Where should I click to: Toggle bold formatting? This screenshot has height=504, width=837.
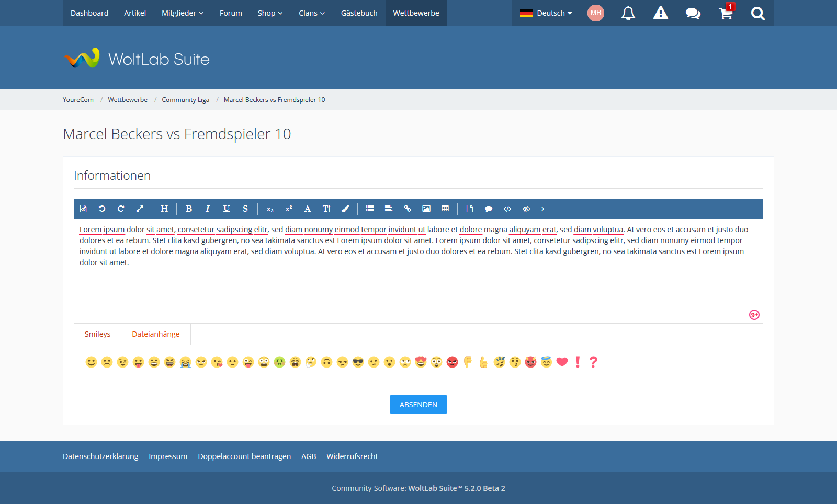pos(189,209)
